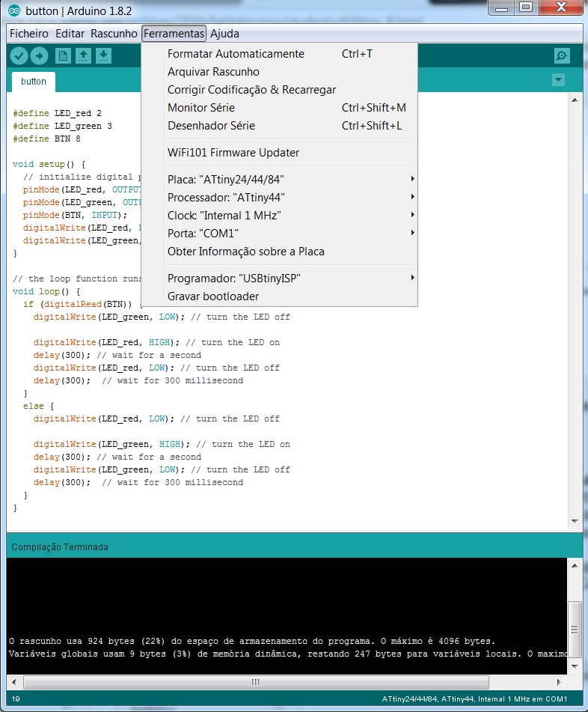The image size is (588, 712).
Task: Maximize the Arduino window
Action: click(x=526, y=7)
